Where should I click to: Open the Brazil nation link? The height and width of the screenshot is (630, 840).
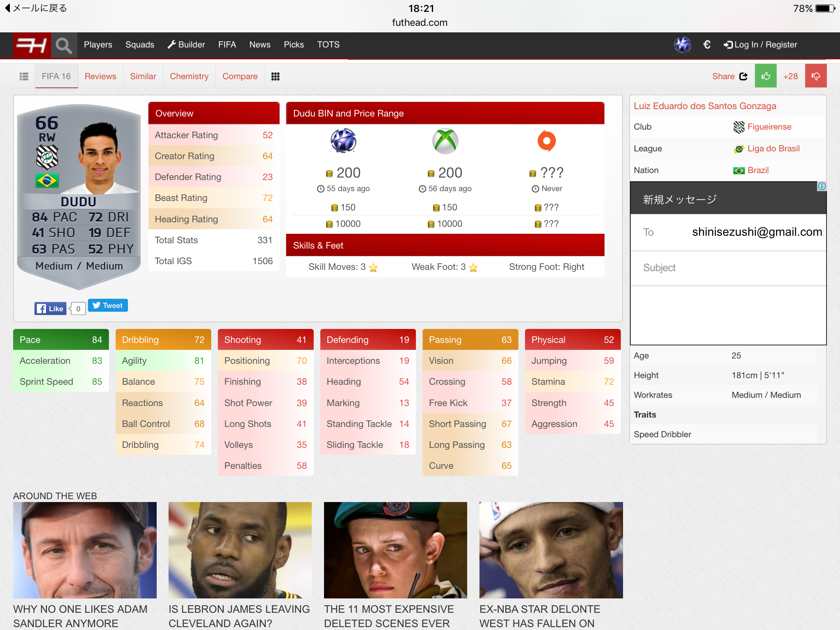point(758,170)
